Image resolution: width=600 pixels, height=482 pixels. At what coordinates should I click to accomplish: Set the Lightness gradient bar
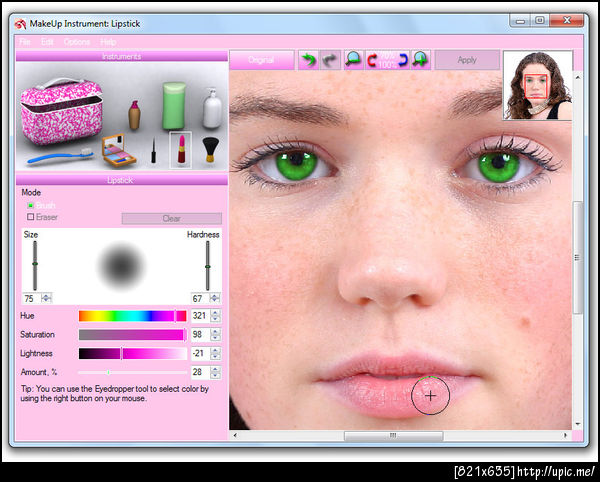(132, 353)
